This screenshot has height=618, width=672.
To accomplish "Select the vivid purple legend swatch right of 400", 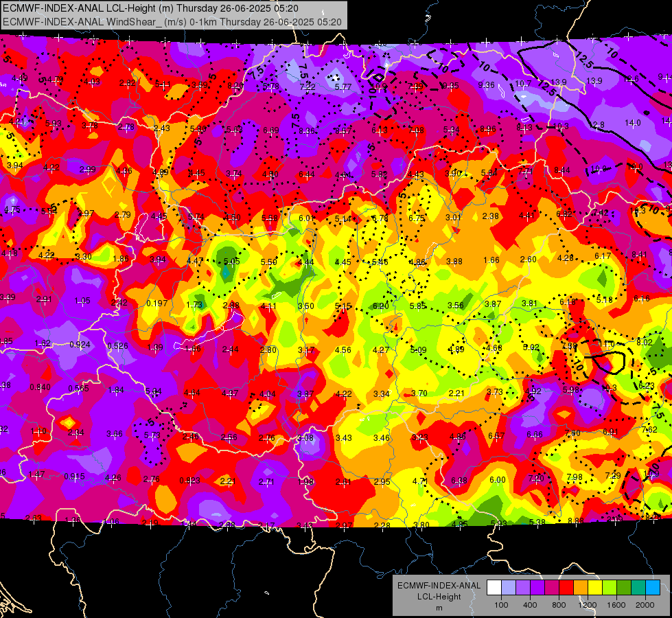I will pyautogui.click(x=537, y=588).
